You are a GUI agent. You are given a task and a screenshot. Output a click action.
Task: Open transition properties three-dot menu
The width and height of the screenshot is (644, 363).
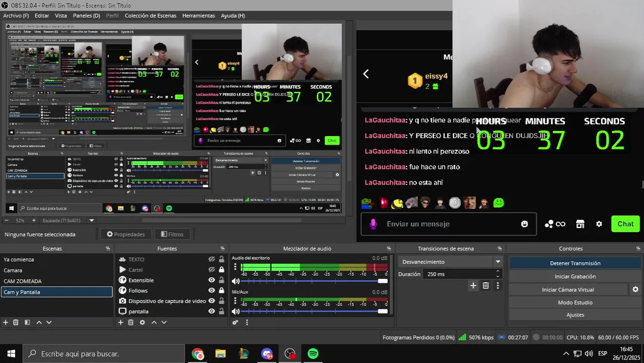click(x=498, y=285)
